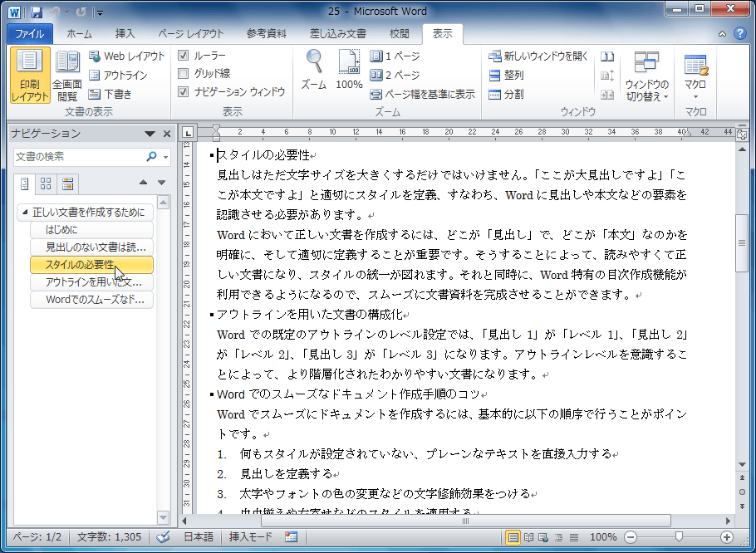Click 100% zoom level in status bar
Image resolution: width=756 pixels, height=553 pixels.
(602, 537)
